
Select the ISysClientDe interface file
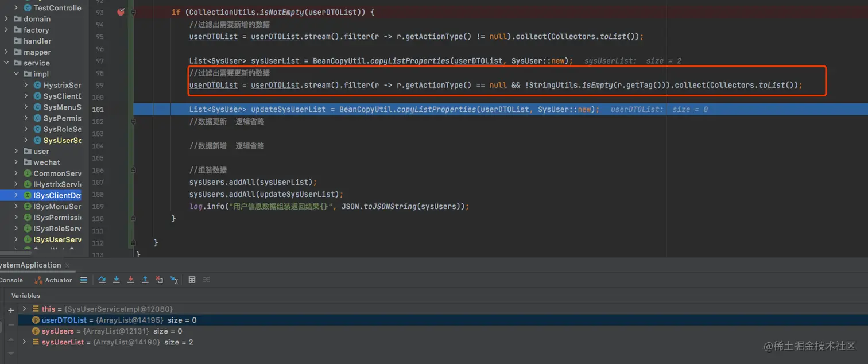coord(57,196)
